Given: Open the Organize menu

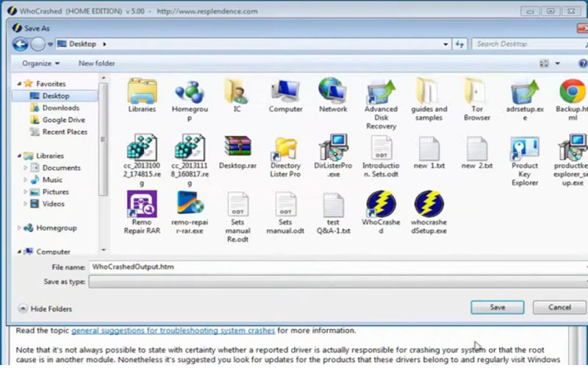Looking at the screenshot, I should coord(40,63).
